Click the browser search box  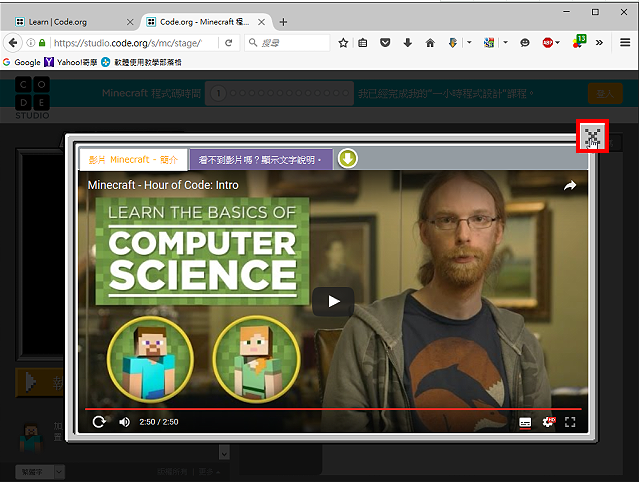pyautogui.click(x=287, y=43)
